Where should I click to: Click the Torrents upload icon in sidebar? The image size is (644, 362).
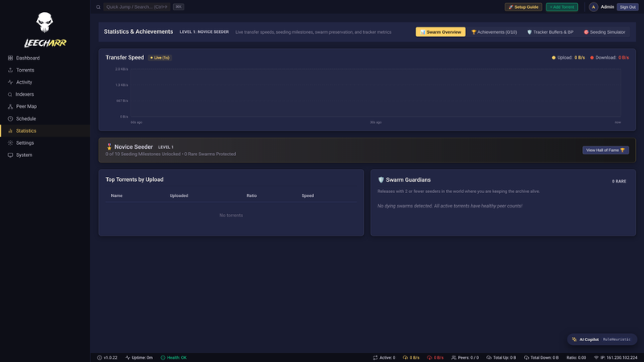[10, 70]
